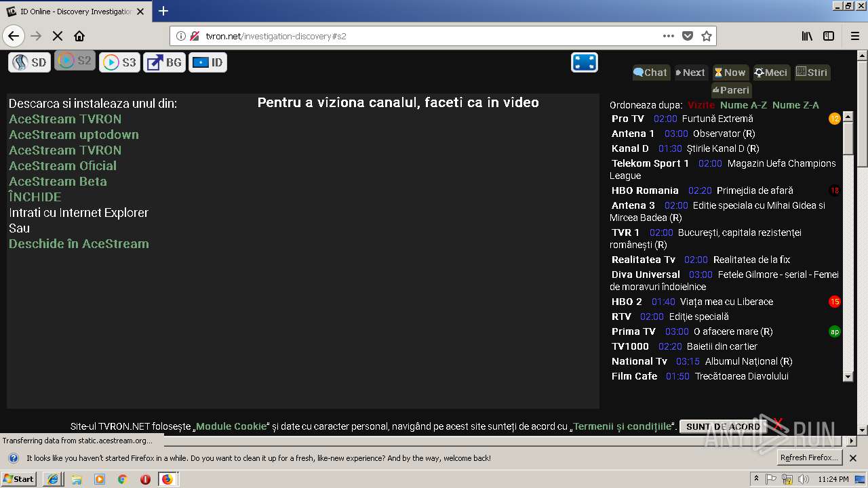Open the Chat panel
The image size is (868, 488).
[650, 73]
